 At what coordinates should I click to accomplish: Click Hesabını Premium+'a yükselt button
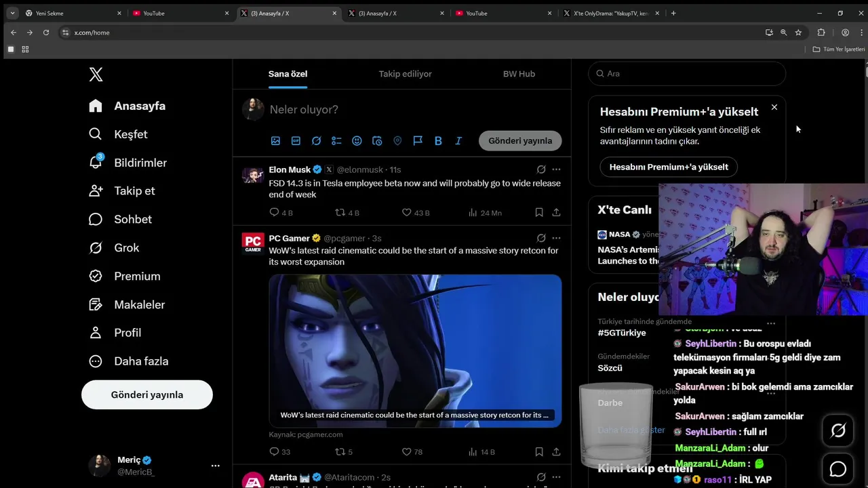tap(669, 167)
